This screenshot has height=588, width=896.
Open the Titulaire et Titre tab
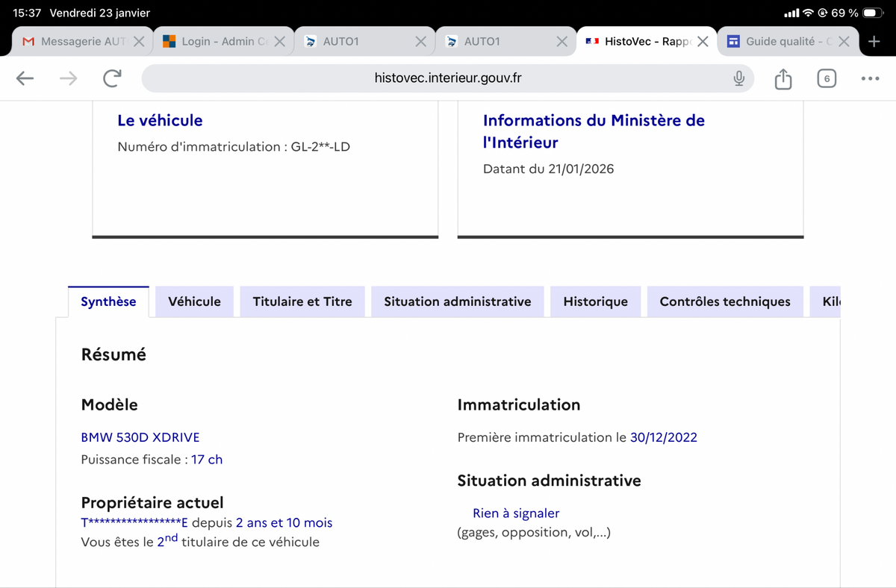coord(302,301)
